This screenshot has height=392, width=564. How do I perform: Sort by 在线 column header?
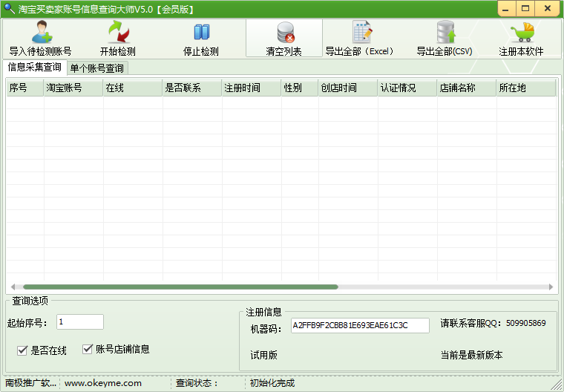click(133, 88)
